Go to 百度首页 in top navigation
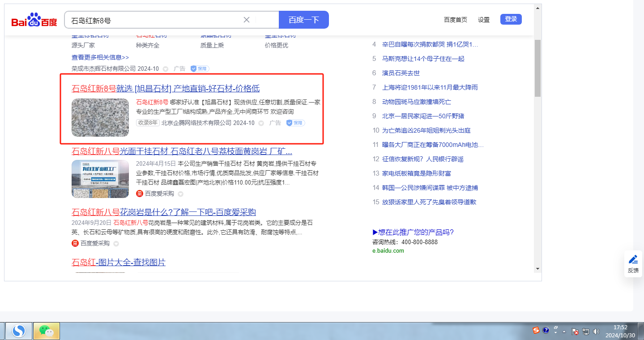This screenshot has width=644, height=340. click(455, 20)
